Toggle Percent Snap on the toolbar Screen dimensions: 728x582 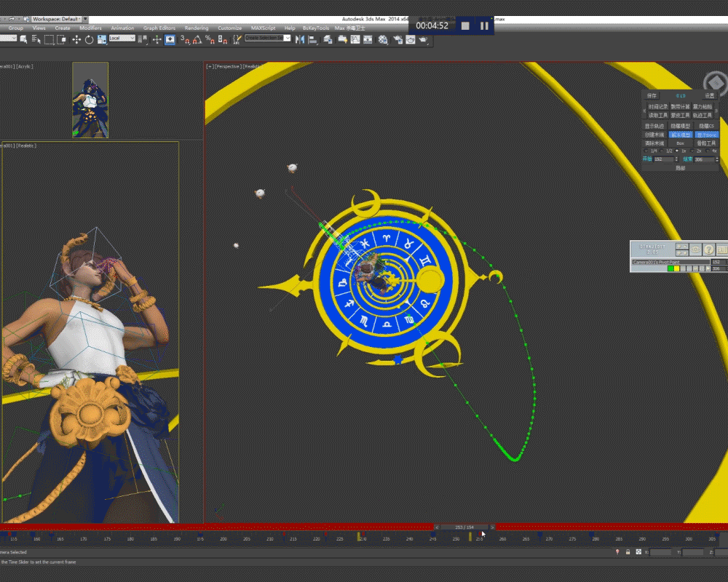[210, 40]
